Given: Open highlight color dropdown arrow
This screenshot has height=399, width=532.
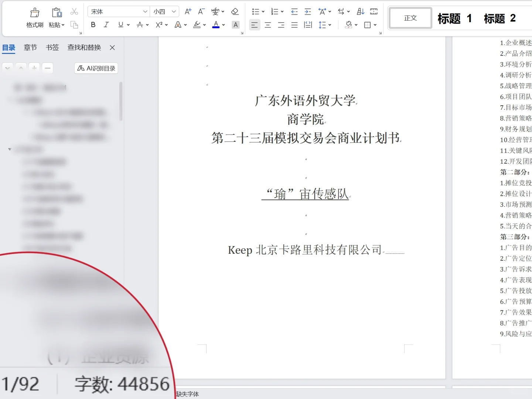Looking at the screenshot, I should click(204, 25).
